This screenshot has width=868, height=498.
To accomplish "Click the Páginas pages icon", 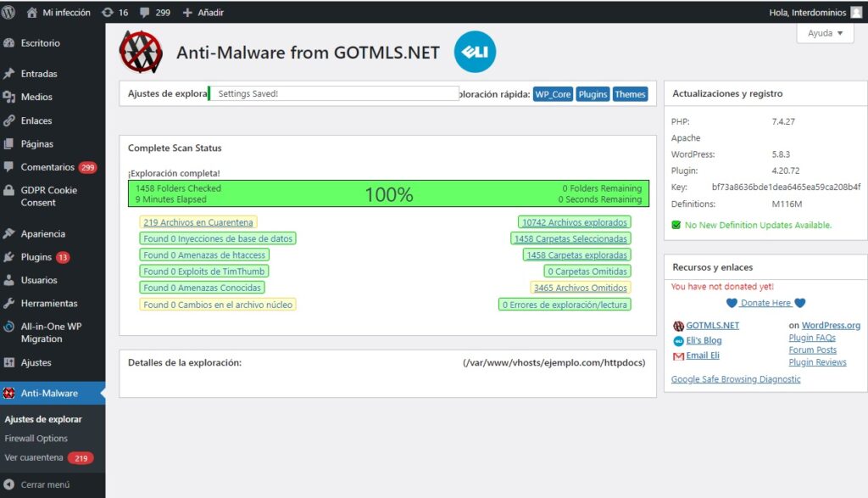I will pos(8,143).
